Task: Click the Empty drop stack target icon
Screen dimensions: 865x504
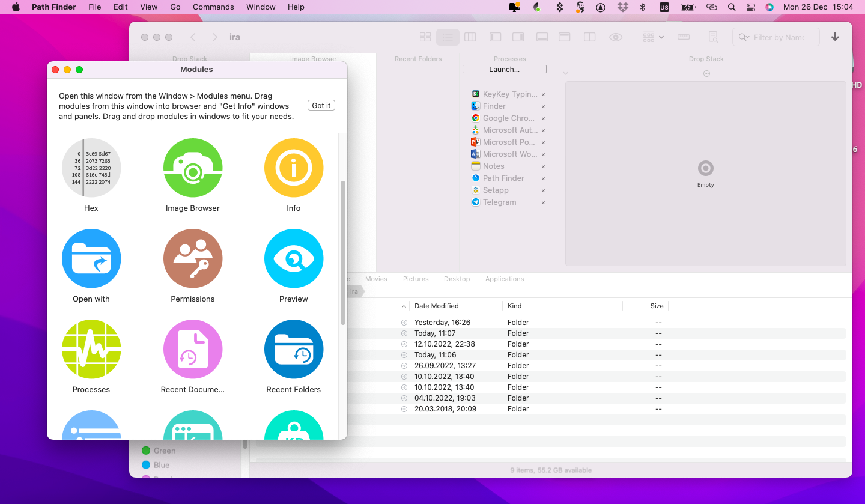Action: point(706,168)
